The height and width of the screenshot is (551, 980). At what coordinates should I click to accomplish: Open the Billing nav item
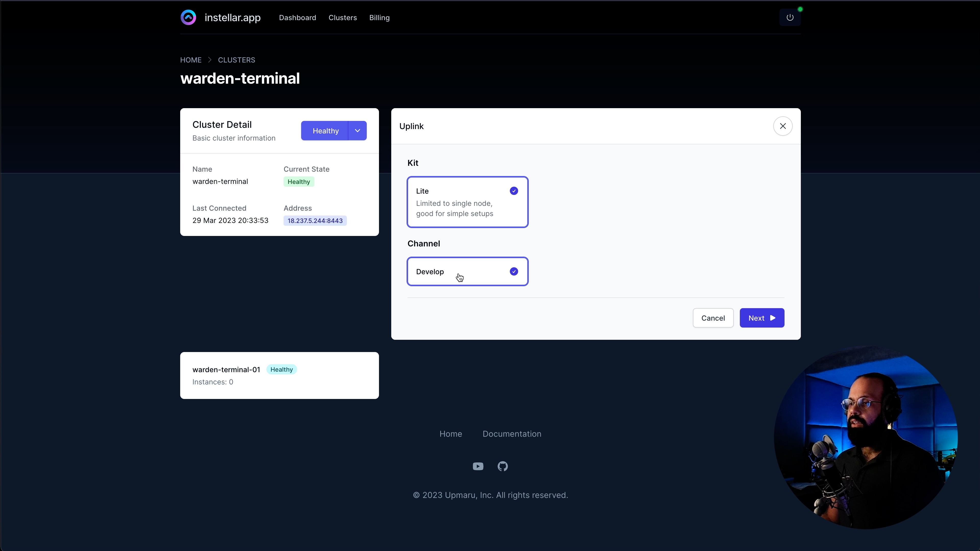coord(379,18)
